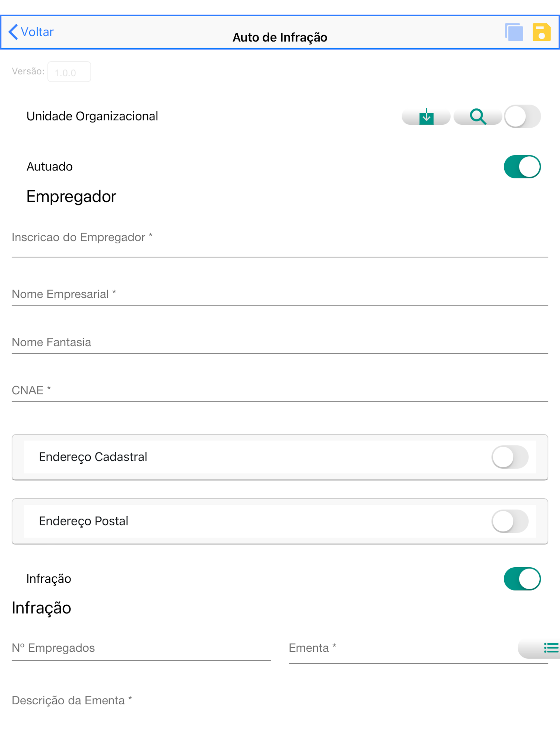Viewport: 560px width, 747px height.
Task: Turn off the Infração switch
Action: [522, 579]
